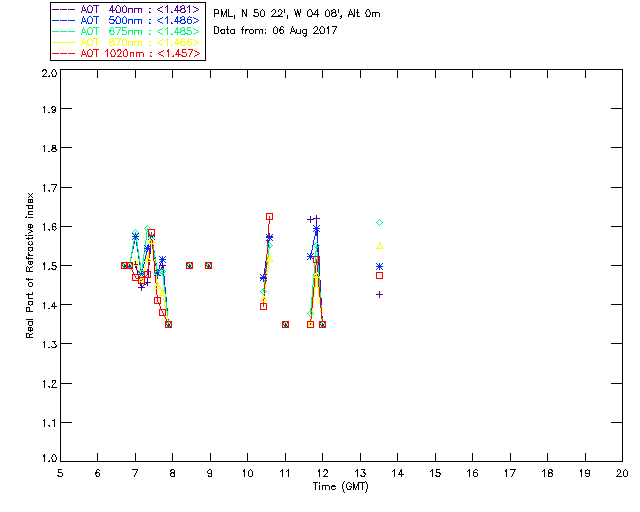Click the 13 time-axis tick label
This screenshot has height=512, width=640.
pos(360,473)
